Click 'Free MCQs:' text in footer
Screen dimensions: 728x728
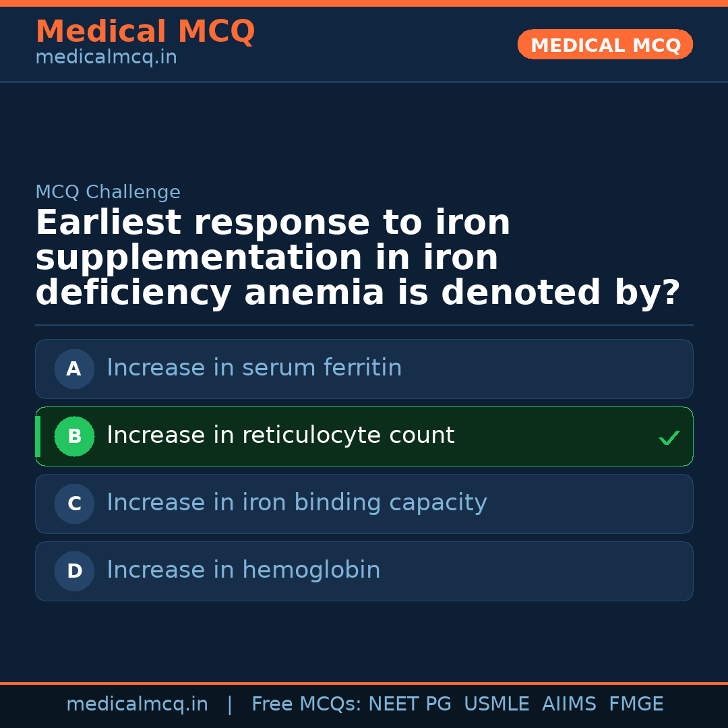(306, 704)
